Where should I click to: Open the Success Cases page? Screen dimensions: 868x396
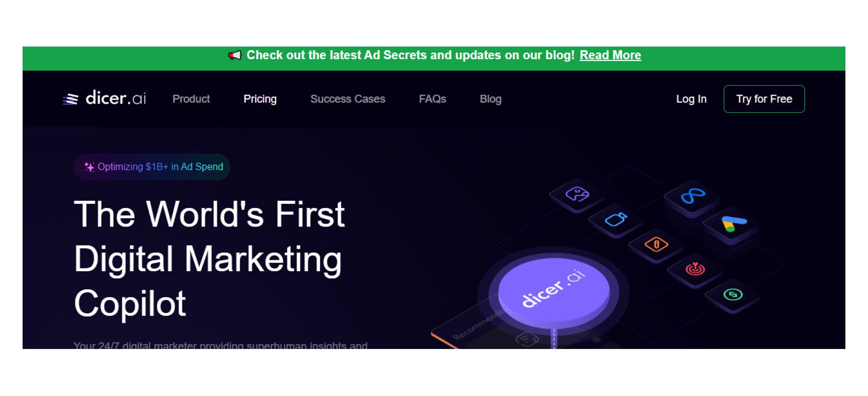(347, 99)
